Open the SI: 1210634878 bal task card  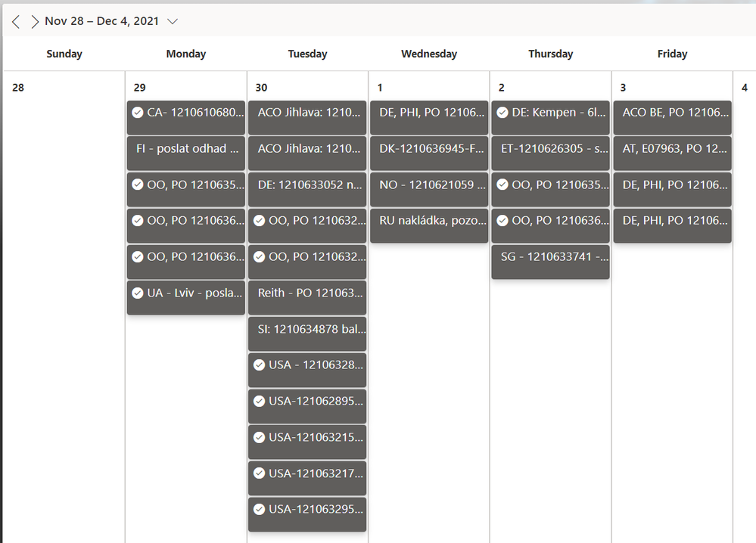[x=307, y=334]
